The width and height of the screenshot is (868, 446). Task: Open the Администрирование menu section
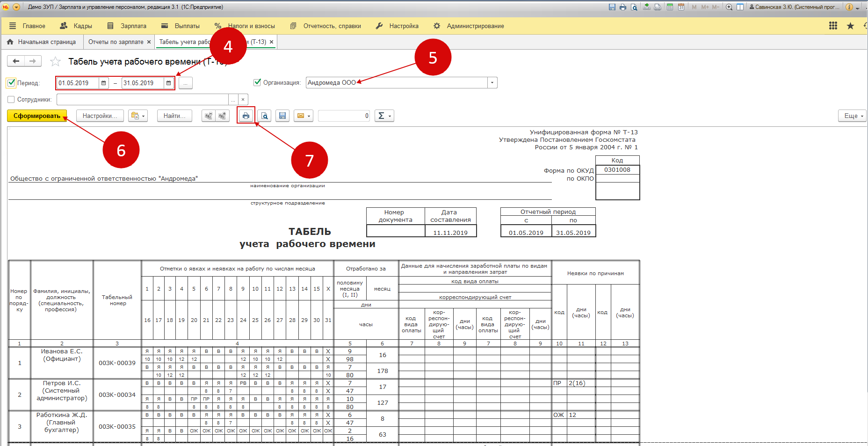coord(469,26)
